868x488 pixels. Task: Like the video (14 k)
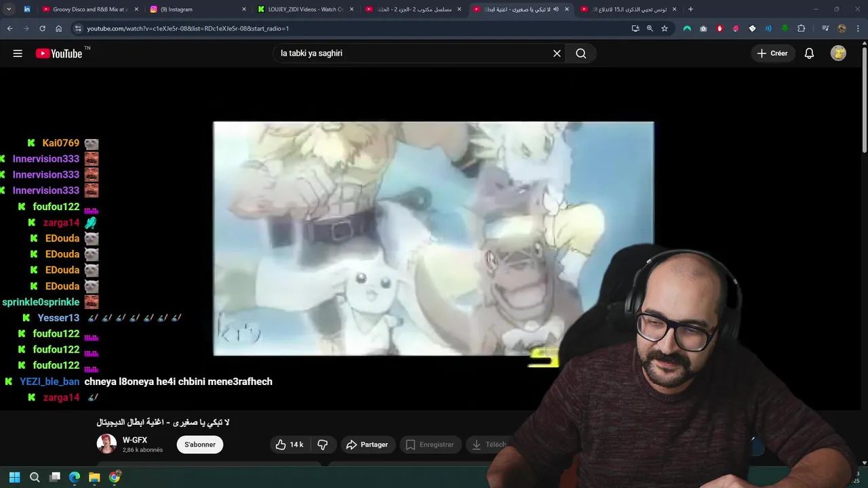pyautogui.click(x=289, y=445)
